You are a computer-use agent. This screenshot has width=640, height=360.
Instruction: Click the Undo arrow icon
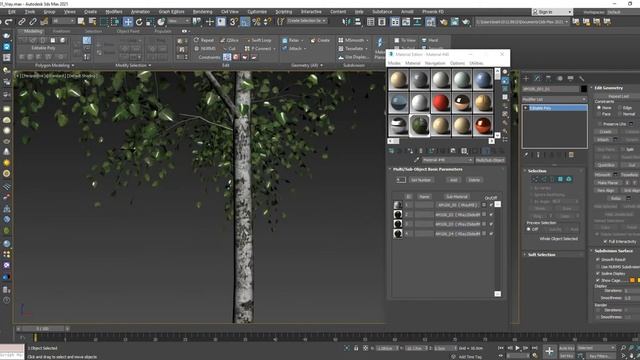[x=8, y=22]
